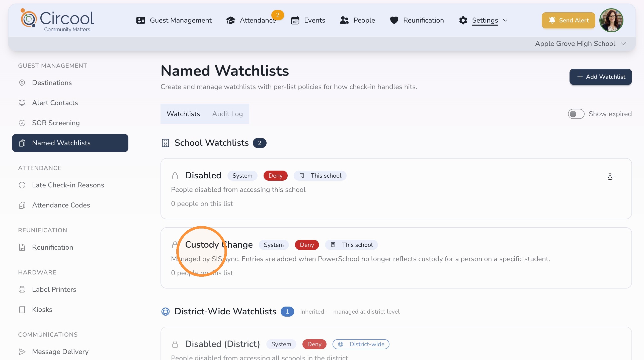Click the District-wide badge
The width and height of the screenshot is (644, 360).
point(361,344)
